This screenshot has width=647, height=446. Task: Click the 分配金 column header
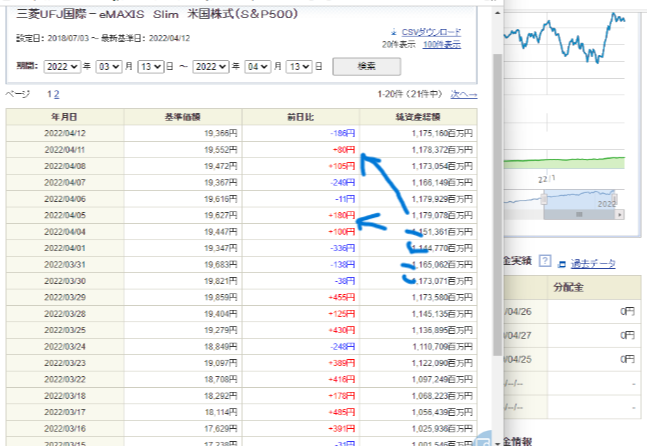pos(594,288)
